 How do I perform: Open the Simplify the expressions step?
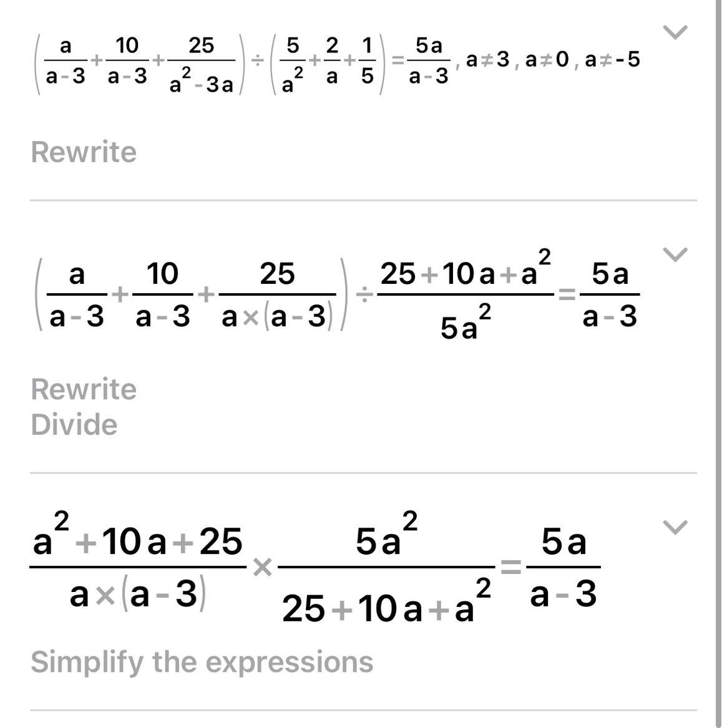tap(202, 662)
